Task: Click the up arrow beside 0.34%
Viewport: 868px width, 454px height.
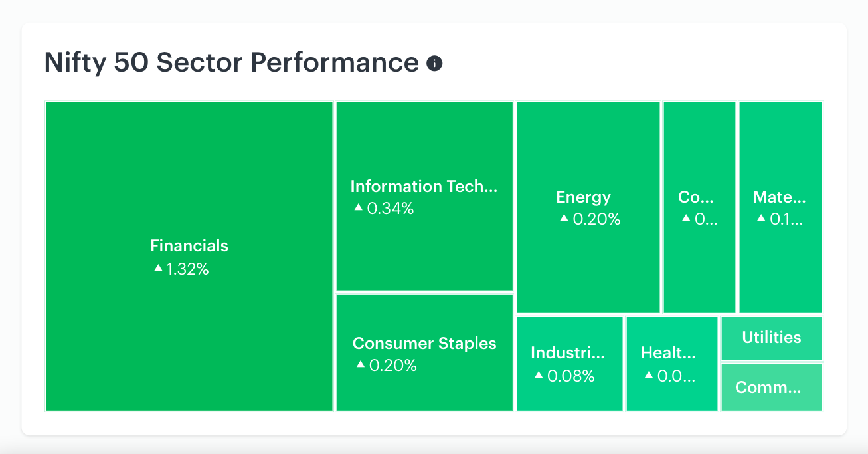Action: [x=359, y=207]
